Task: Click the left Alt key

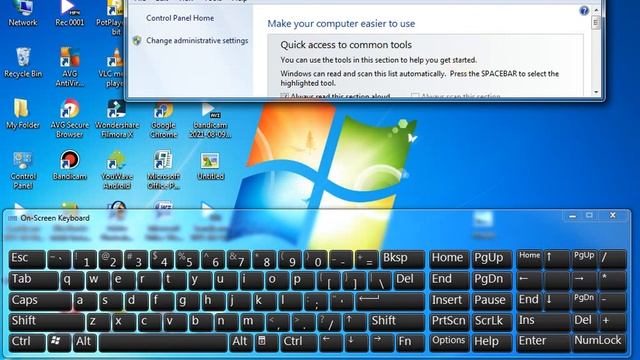Action: [84, 342]
